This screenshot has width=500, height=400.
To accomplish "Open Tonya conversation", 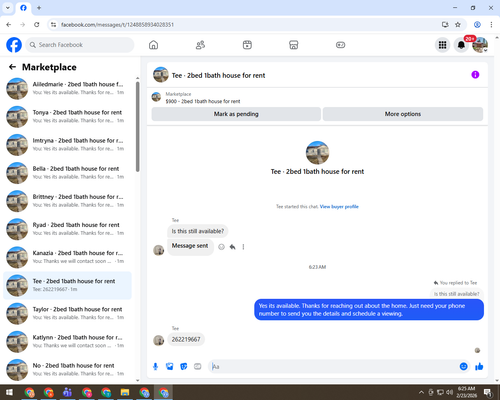I will click(x=67, y=117).
